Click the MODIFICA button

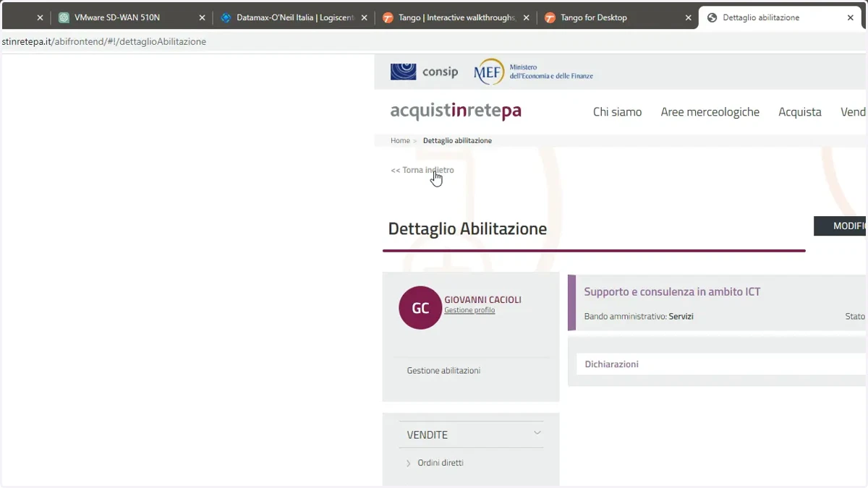tap(841, 226)
